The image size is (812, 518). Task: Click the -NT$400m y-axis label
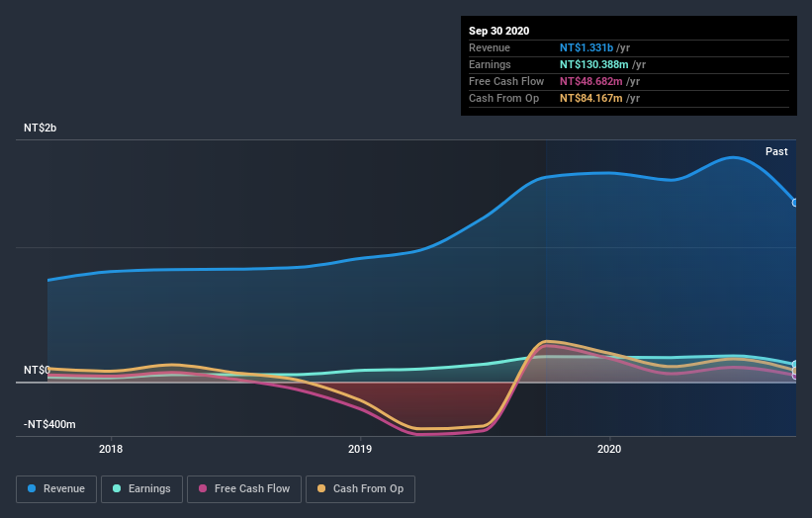pyautogui.click(x=49, y=424)
